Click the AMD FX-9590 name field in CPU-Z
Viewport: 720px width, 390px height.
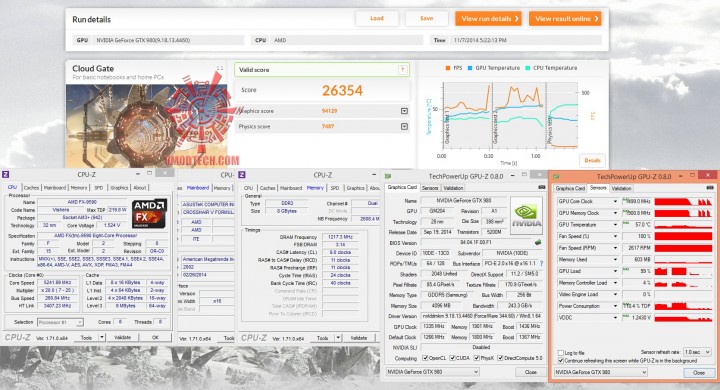point(82,202)
